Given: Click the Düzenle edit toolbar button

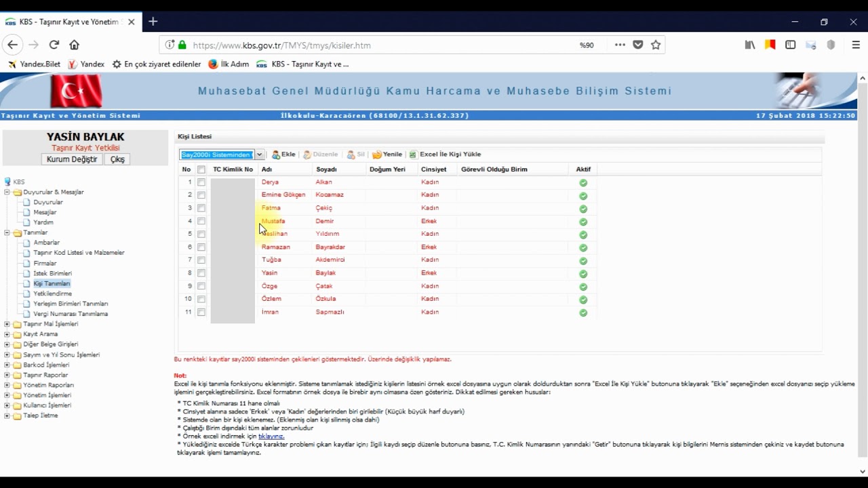Looking at the screenshot, I should (320, 155).
